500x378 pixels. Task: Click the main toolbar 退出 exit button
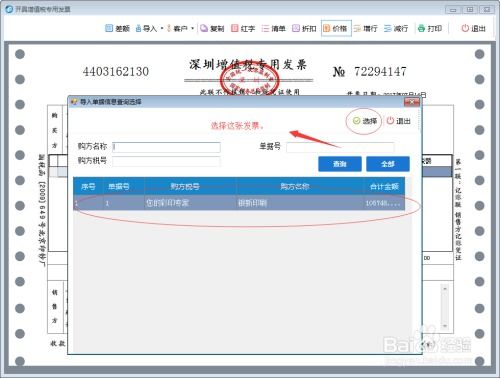pos(473,29)
